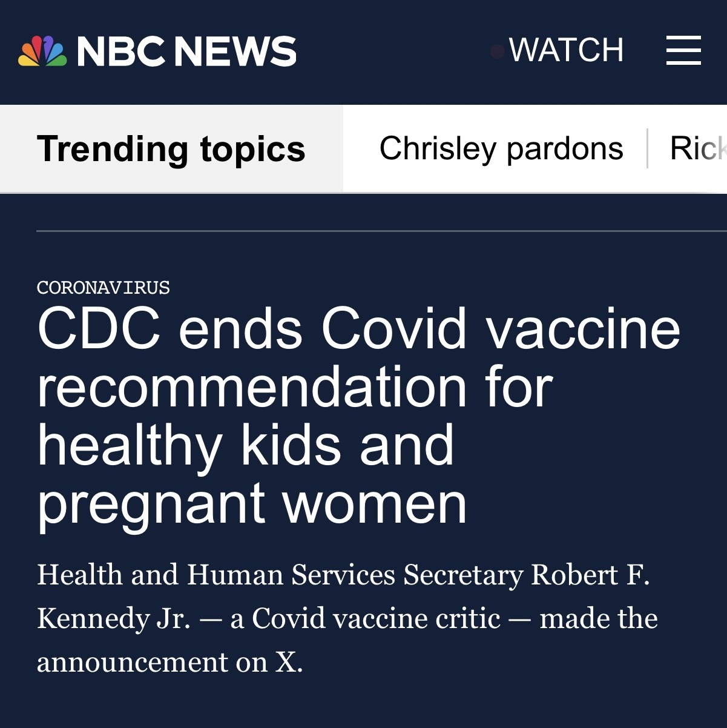Screen dimensions: 727x728
Task: Click the live dot beside WATCH
Action: pos(498,51)
